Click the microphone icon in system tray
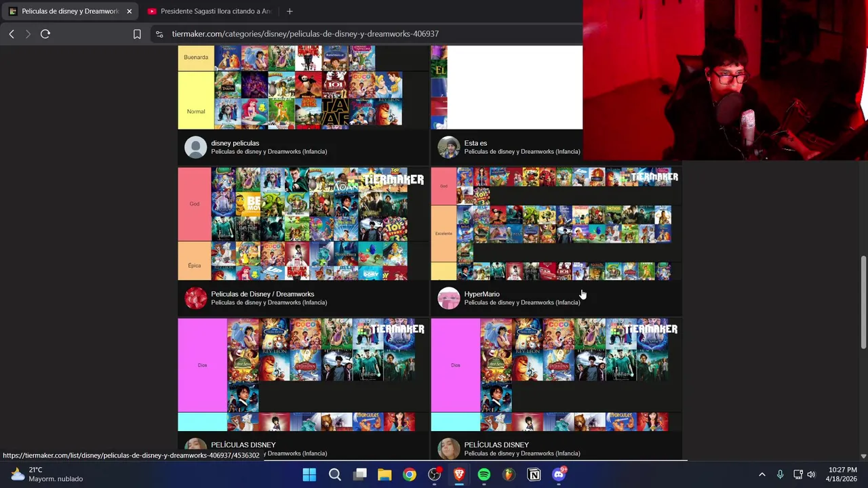The height and width of the screenshot is (488, 868). coord(780,474)
